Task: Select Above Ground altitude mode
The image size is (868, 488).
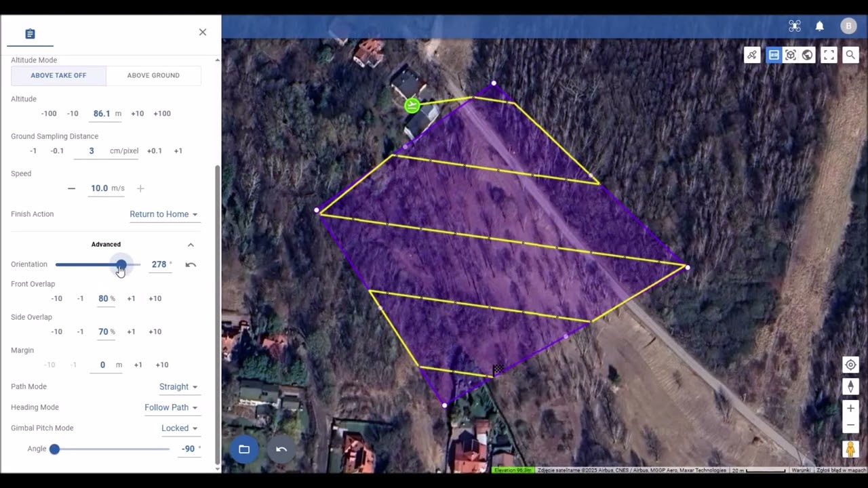Action: tap(153, 75)
